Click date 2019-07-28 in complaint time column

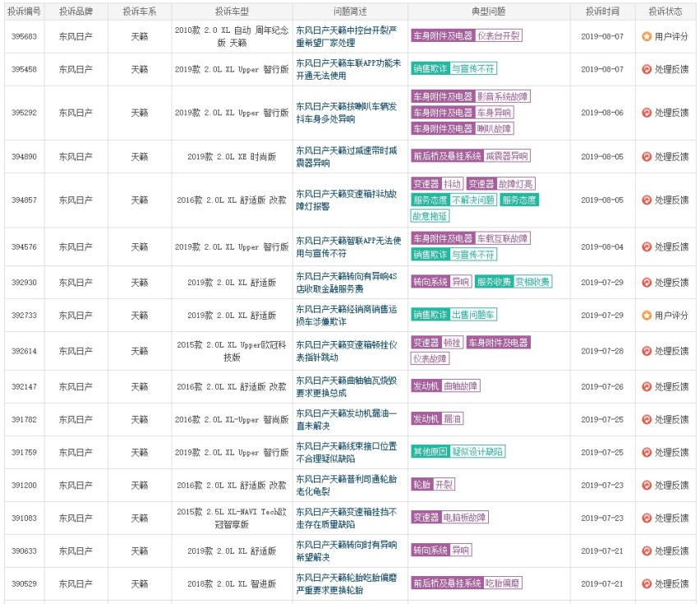[602, 352]
